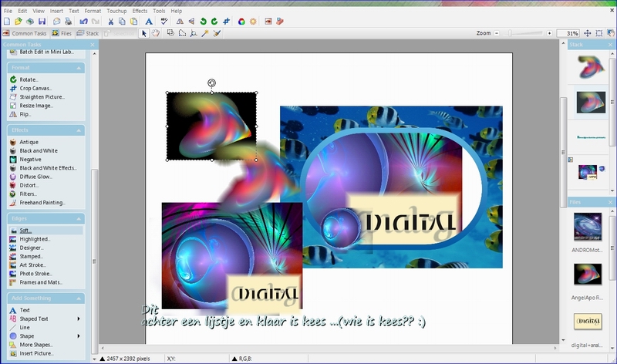Select the Magic Wand selection tool

(205, 33)
